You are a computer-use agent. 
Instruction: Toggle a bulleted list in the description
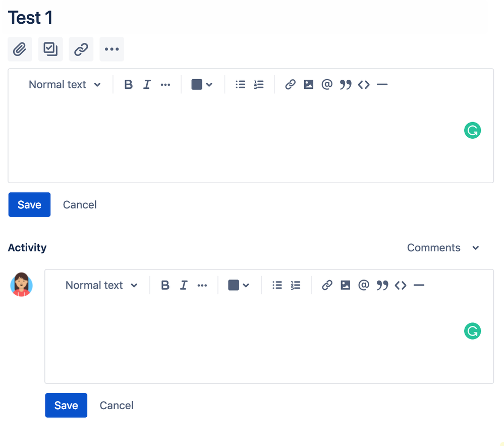click(240, 84)
